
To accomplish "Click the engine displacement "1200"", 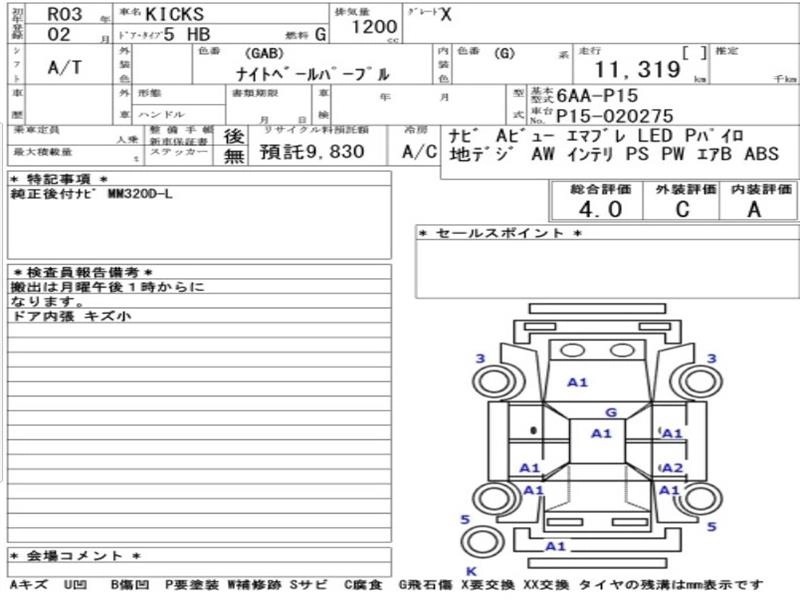I will pyautogui.click(x=374, y=27).
